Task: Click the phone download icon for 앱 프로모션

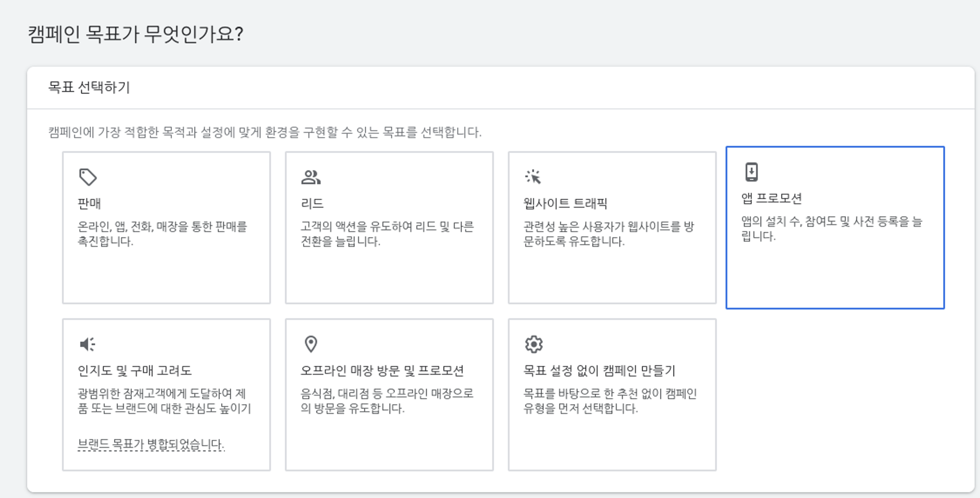Action: (751, 172)
